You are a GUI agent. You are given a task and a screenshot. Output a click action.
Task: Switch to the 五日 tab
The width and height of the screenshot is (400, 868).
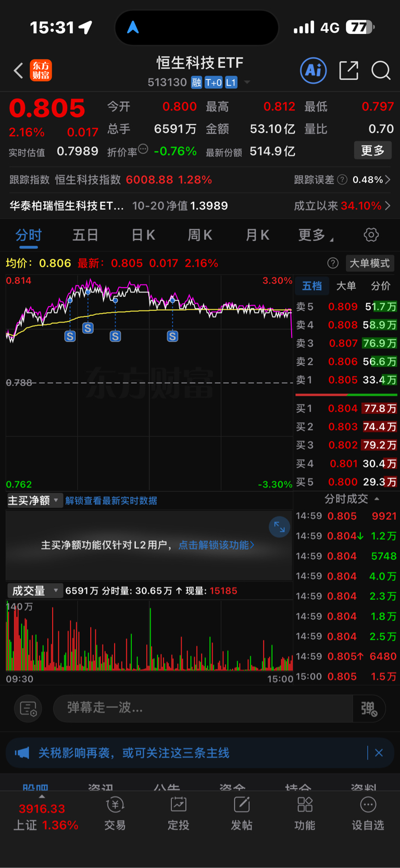[85, 235]
